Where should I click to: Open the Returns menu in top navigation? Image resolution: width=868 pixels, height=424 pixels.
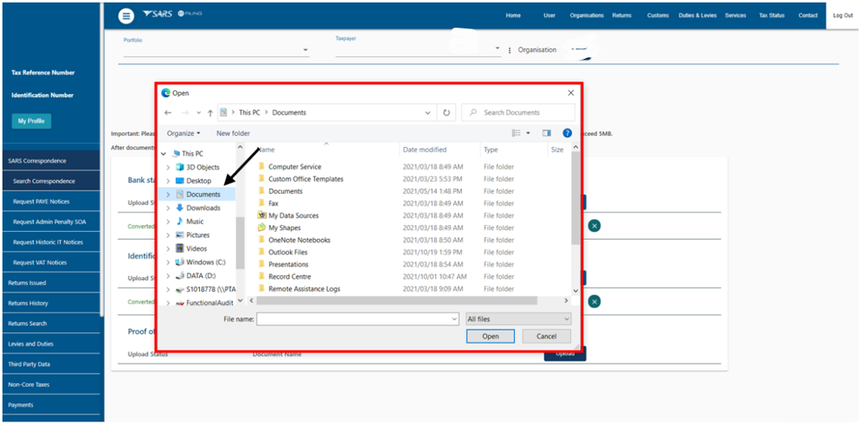tap(621, 16)
